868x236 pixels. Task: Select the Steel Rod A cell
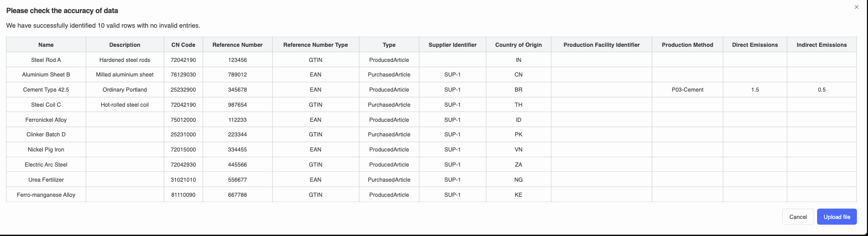coord(46,60)
